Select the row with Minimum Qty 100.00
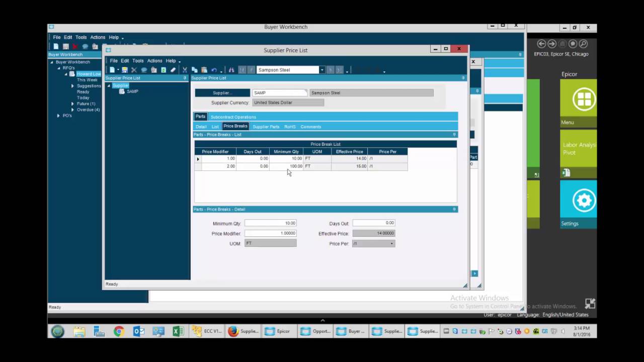The height and width of the screenshot is (362, 644). point(301,166)
